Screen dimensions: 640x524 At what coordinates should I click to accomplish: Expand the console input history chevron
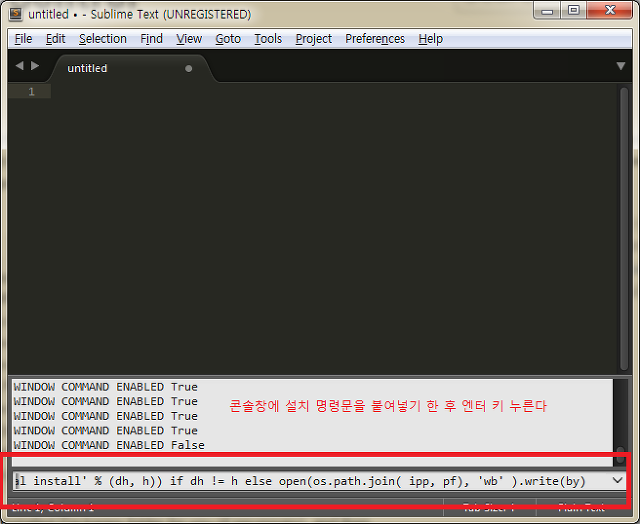pyautogui.click(x=618, y=480)
